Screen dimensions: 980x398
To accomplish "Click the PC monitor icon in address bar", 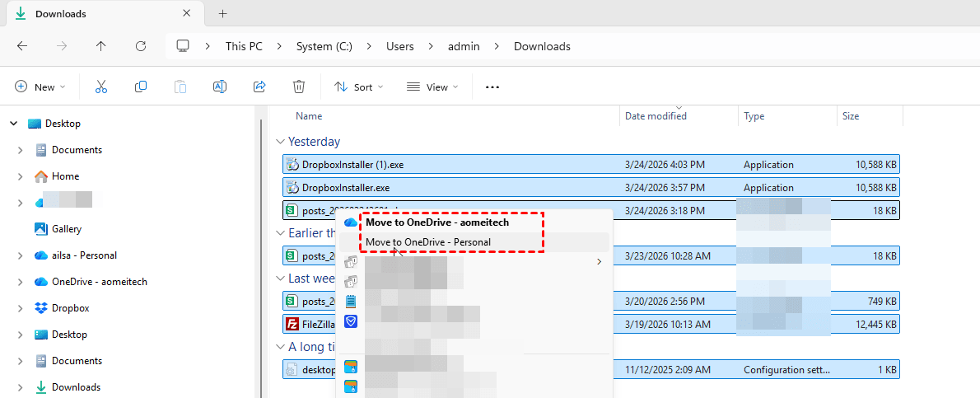I will point(183,46).
